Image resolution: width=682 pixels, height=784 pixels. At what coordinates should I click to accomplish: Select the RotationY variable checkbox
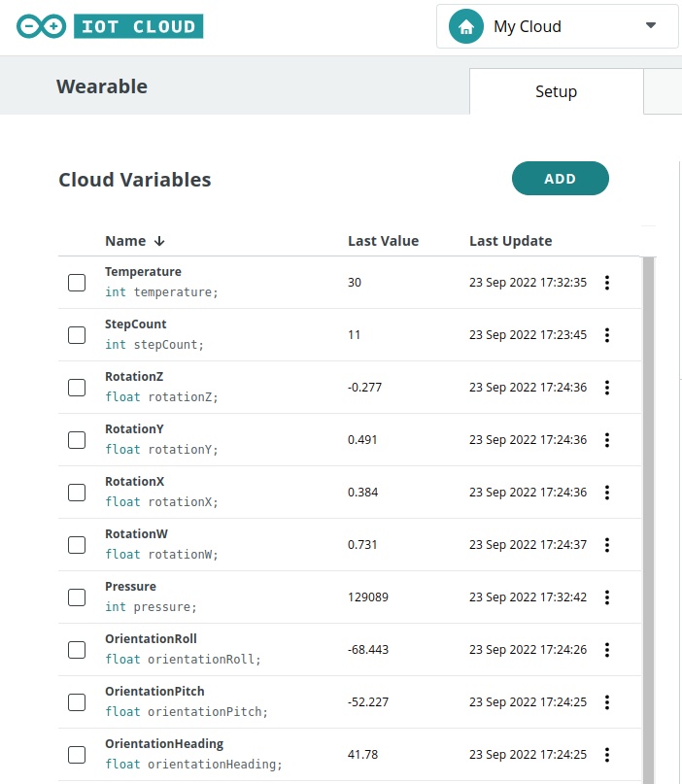click(x=77, y=440)
